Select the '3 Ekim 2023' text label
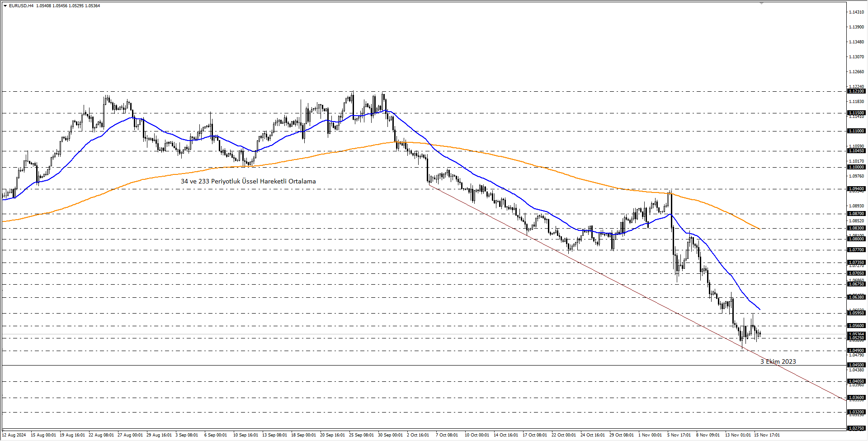This screenshot has width=868, height=441. 778,361
